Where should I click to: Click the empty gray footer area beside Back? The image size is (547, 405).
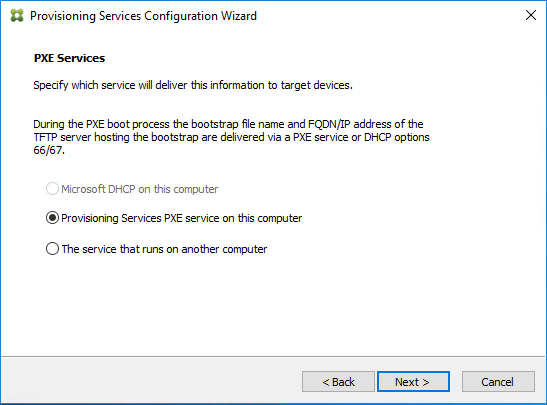tap(150, 381)
